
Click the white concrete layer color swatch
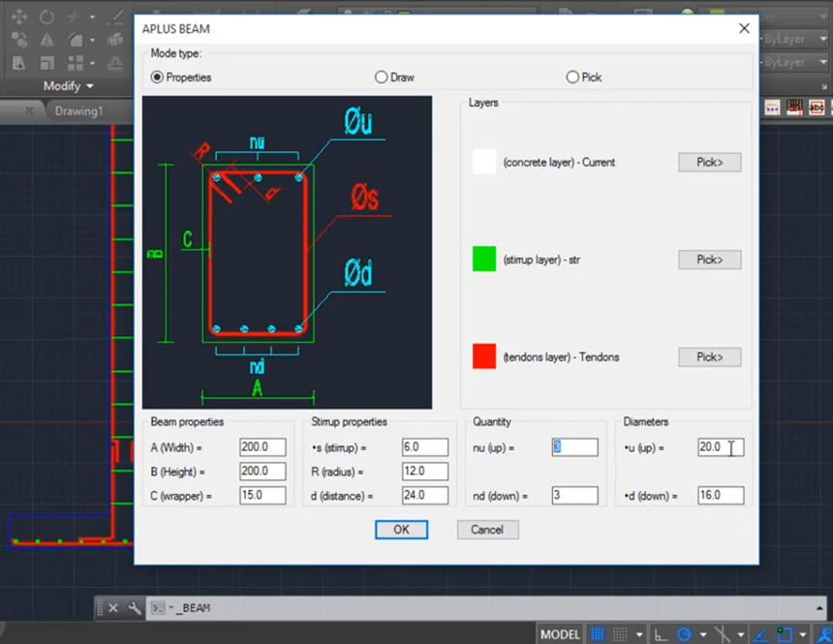click(x=484, y=162)
